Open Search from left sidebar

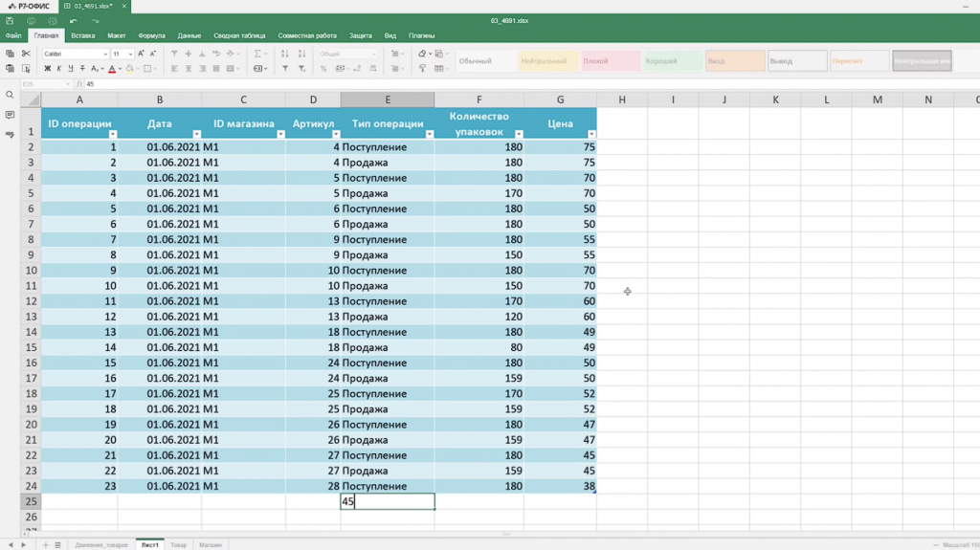(10, 95)
